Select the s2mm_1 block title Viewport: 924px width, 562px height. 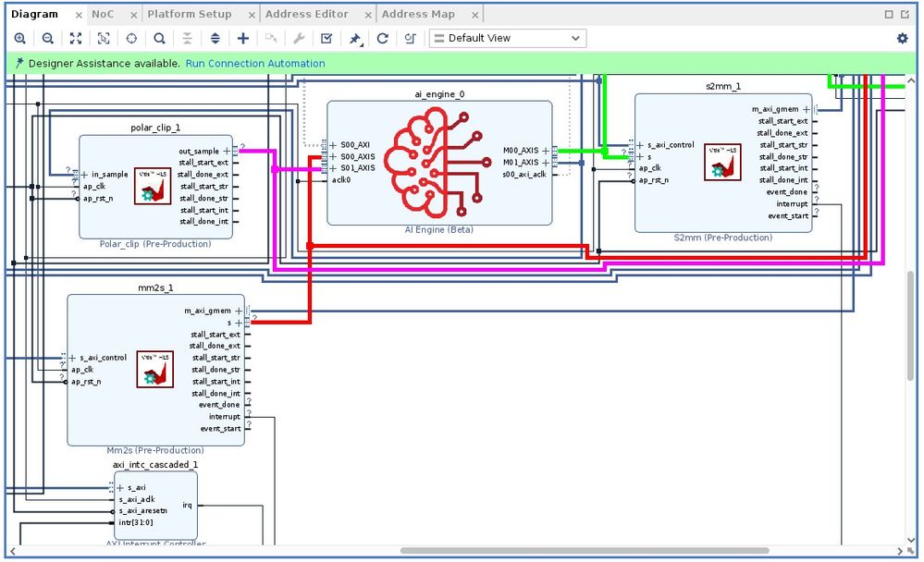tap(723, 87)
